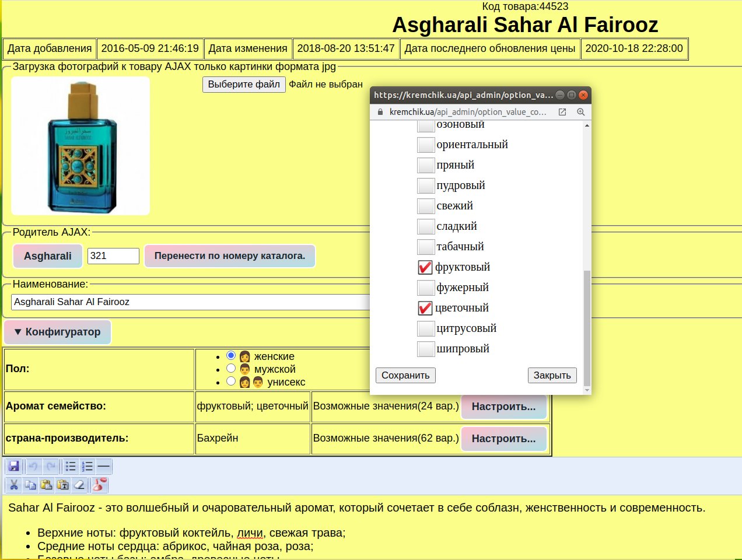The height and width of the screenshot is (560, 742).
Task: Insert horizontal line in editor
Action: tap(104, 466)
